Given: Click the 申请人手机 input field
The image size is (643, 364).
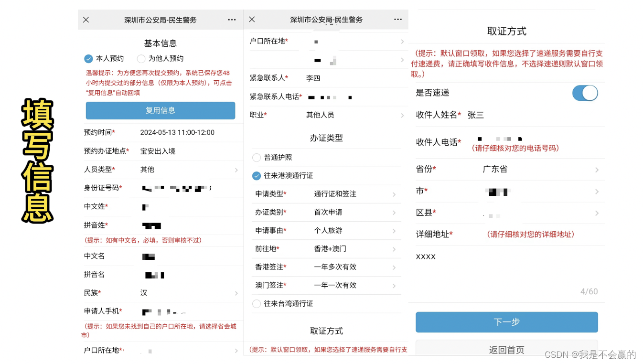Looking at the screenshot, I should tap(165, 311).
